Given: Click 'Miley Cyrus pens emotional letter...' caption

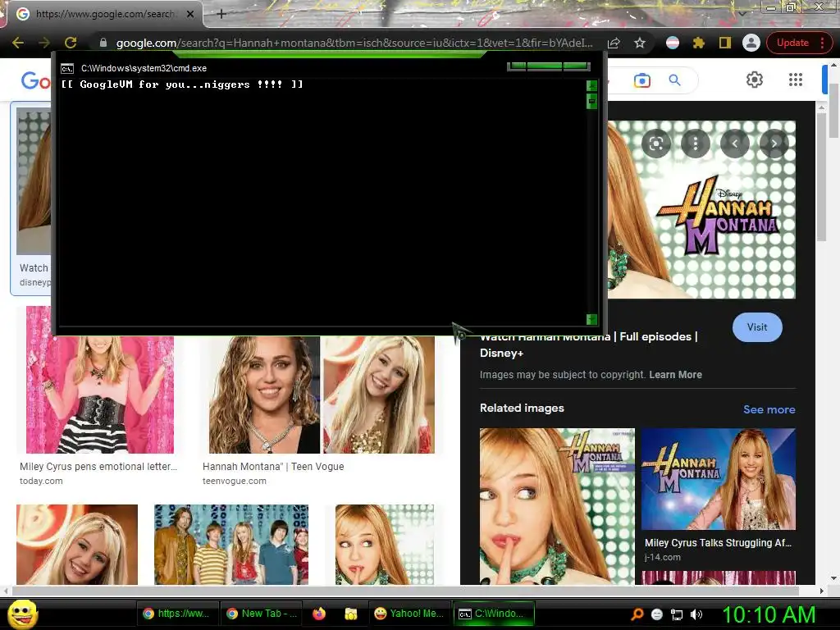Looking at the screenshot, I should [98, 467].
